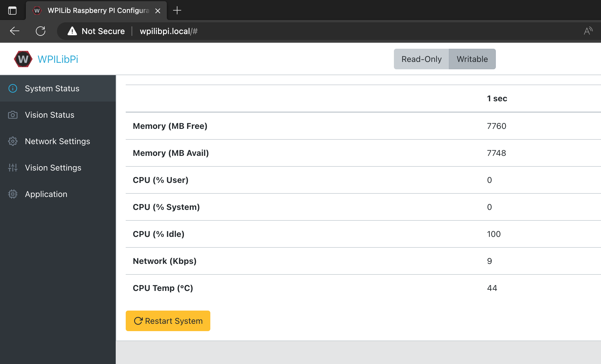601x364 pixels.
Task: Click the System Status navigation link
Action: pyautogui.click(x=52, y=88)
